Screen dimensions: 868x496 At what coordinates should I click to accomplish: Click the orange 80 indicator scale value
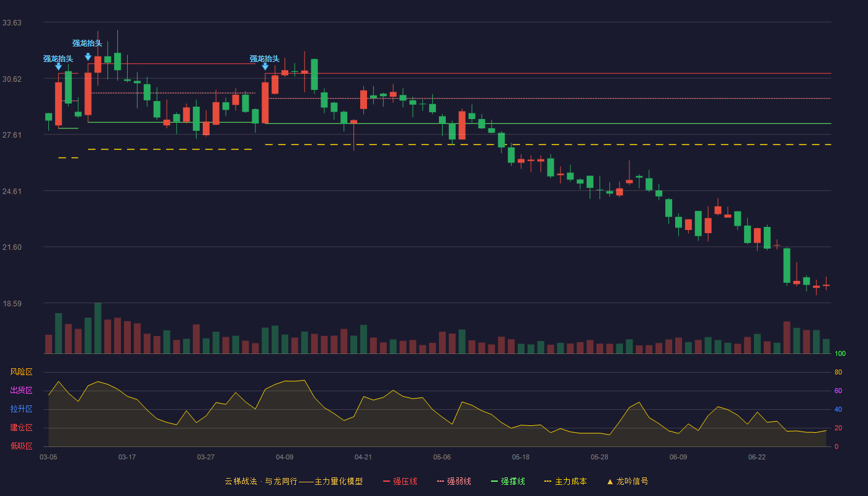tap(838, 372)
